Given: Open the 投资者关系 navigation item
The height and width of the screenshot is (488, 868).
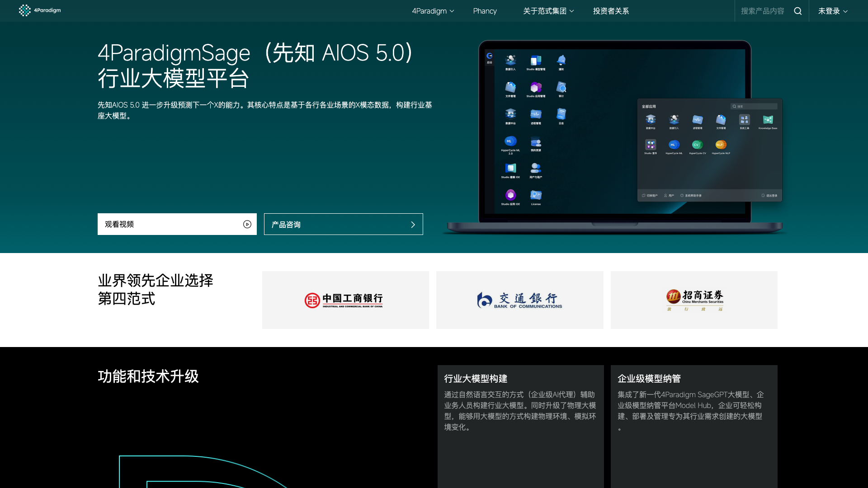Looking at the screenshot, I should coord(611,11).
